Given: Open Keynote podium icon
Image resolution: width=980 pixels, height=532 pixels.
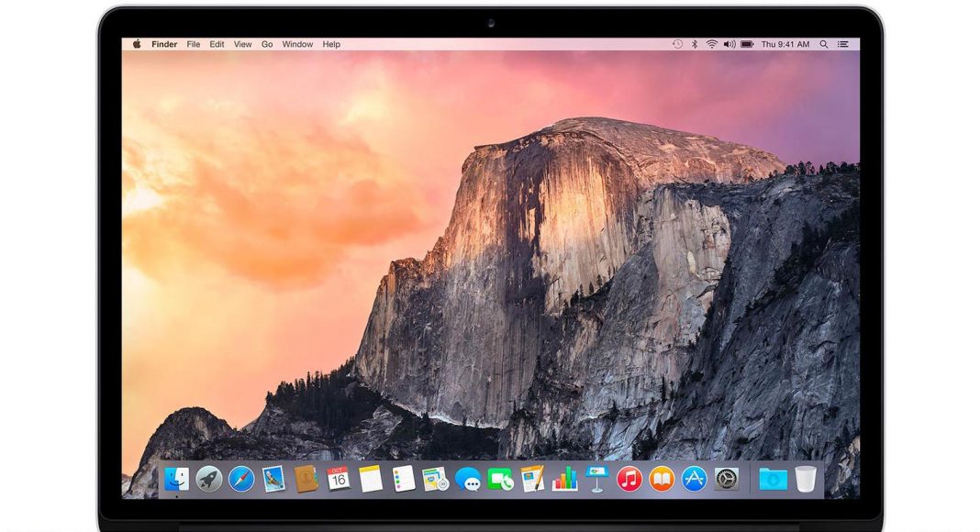Looking at the screenshot, I should coord(596,479).
